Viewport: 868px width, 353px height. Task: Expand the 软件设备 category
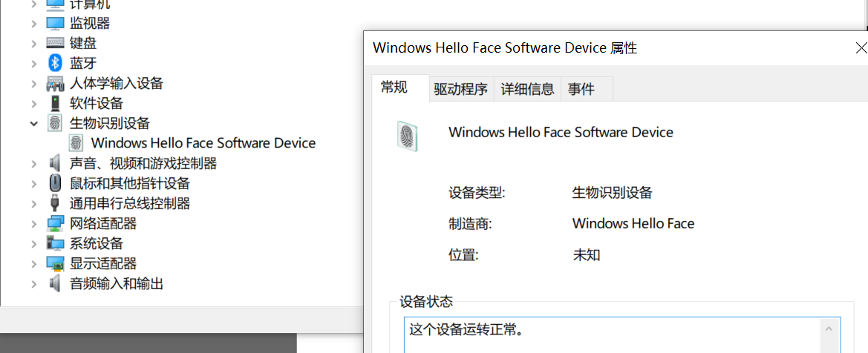click(34, 103)
